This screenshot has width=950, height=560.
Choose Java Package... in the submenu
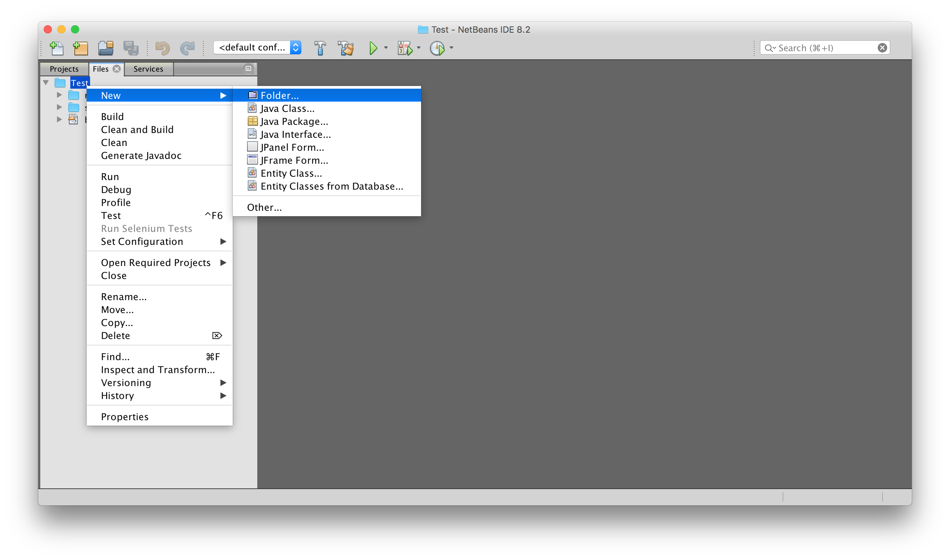(x=327, y=121)
